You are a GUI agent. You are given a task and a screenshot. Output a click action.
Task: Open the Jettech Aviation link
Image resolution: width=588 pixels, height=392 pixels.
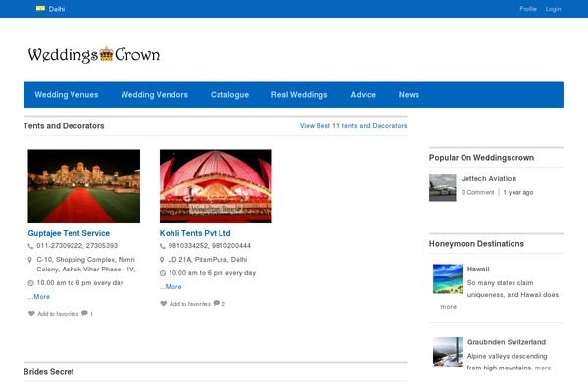click(x=489, y=179)
